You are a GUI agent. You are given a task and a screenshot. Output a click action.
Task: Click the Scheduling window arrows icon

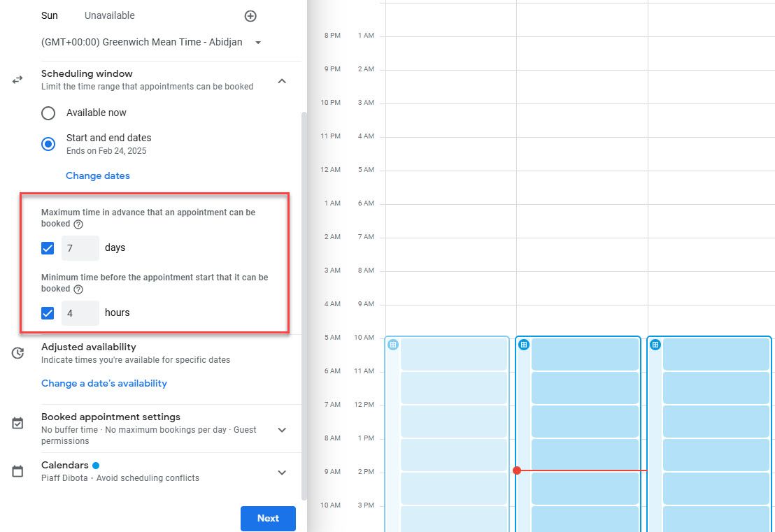point(18,80)
